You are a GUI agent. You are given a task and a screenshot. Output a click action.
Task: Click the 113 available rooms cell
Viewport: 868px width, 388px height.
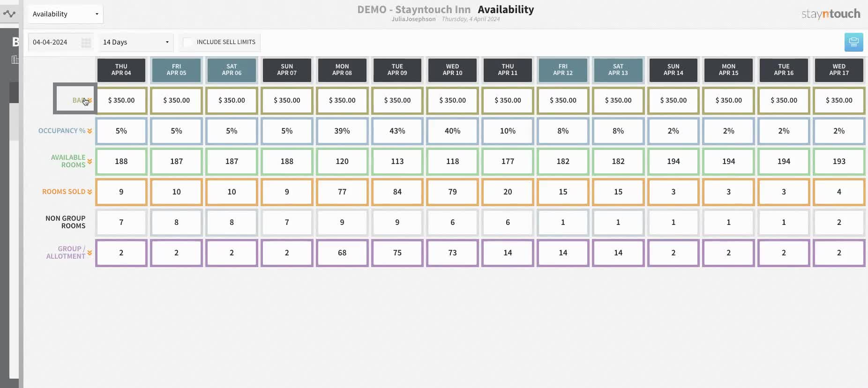[x=397, y=161]
